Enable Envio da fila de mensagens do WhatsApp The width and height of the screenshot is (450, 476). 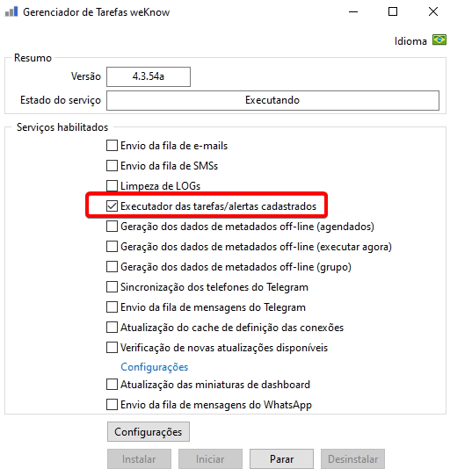112,405
